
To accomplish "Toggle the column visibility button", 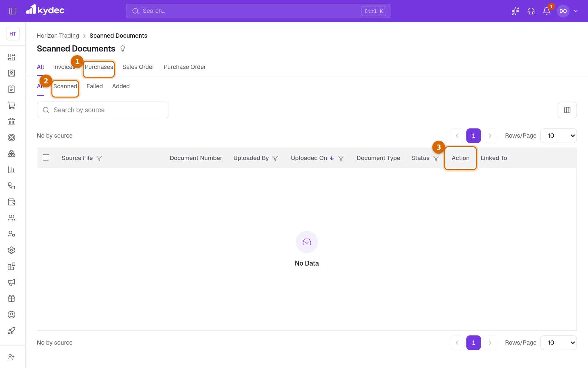I will coord(567,110).
